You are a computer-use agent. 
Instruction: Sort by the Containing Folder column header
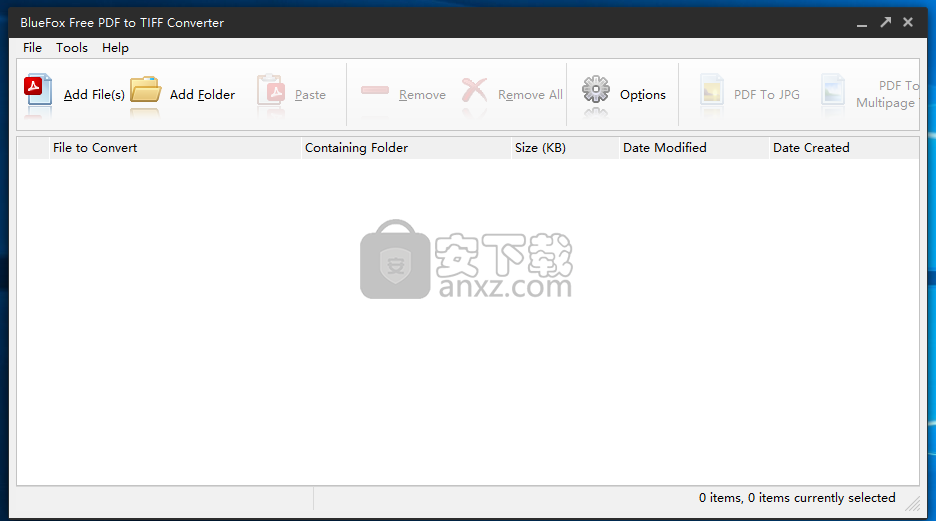(406, 147)
